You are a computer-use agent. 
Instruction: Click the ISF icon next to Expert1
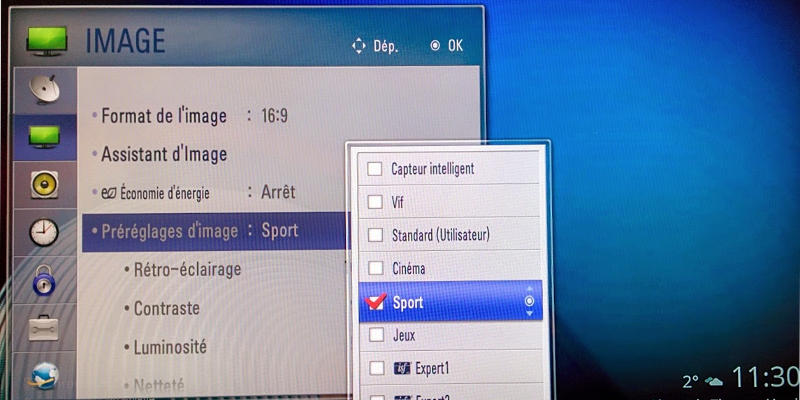point(402,368)
